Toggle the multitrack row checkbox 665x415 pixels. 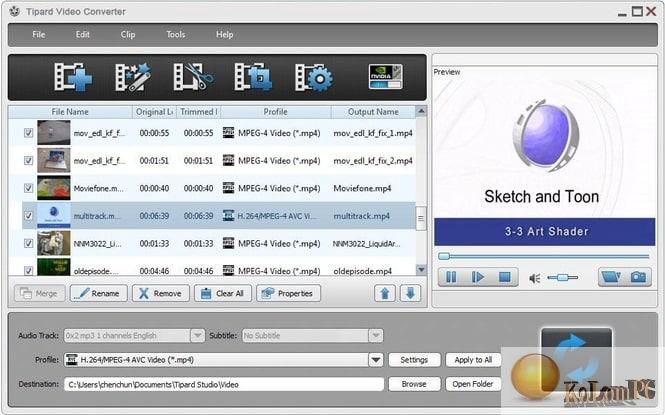28,216
